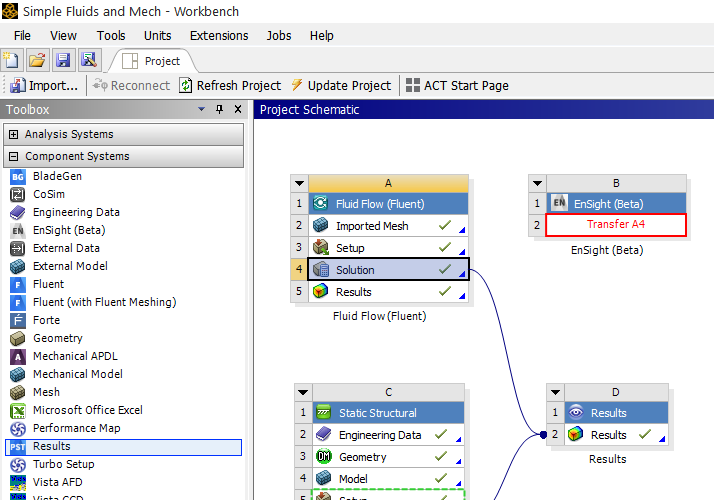Viewport: 714px width, 500px height.
Task: Open the Jobs menu
Action: pos(279,36)
